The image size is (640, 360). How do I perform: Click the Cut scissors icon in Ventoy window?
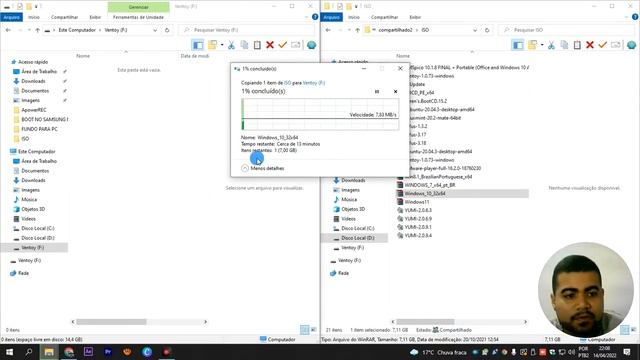[x=231, y=45]
